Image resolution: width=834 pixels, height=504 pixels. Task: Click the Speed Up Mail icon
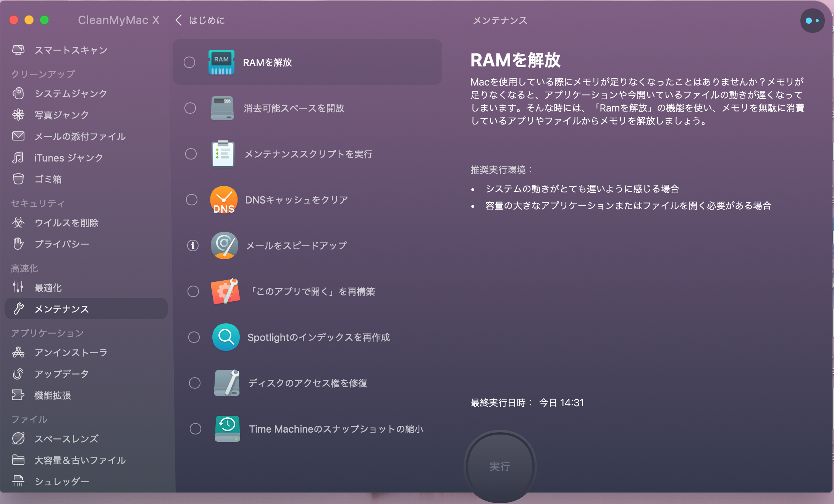coord(225,246)
